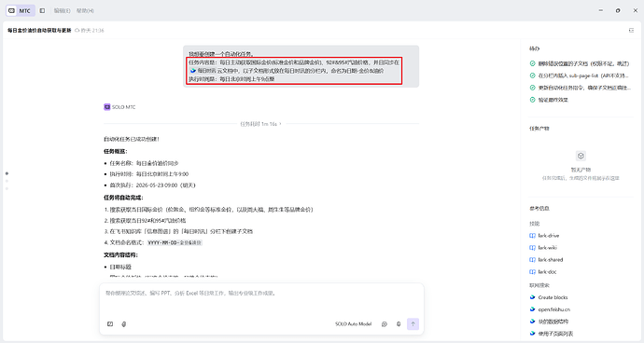Click the send arrow button
This screenshot has width=644, height=343.
click(x=413, y=324)
